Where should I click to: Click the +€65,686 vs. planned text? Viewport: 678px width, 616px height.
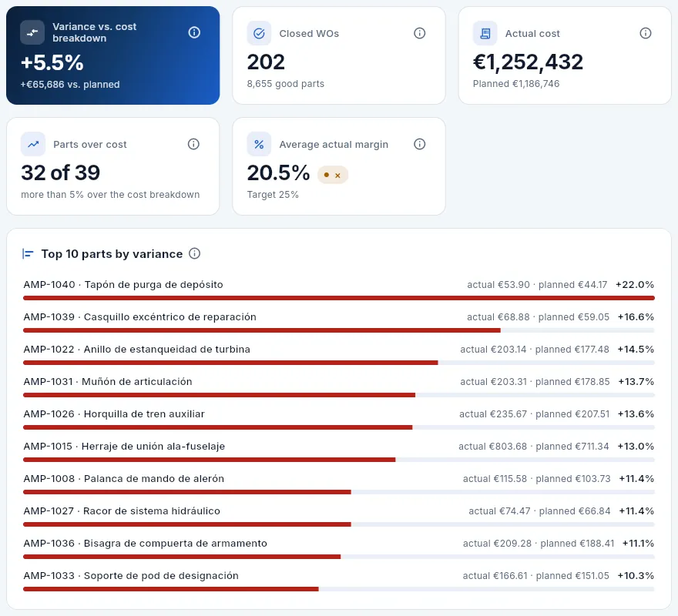point(70,84)
